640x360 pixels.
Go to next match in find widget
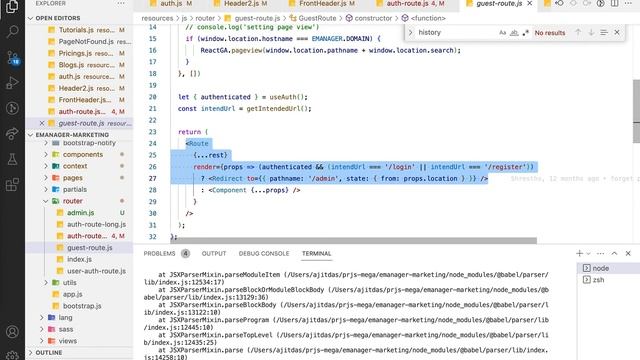coord(591,32)
